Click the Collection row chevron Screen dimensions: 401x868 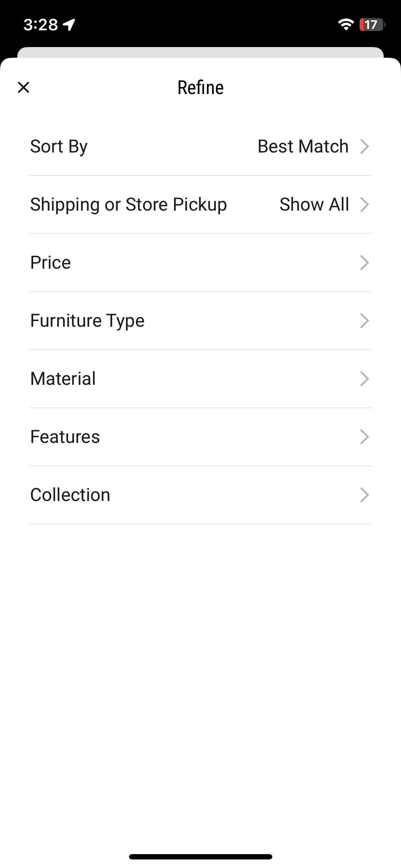[x=364, y=495]
